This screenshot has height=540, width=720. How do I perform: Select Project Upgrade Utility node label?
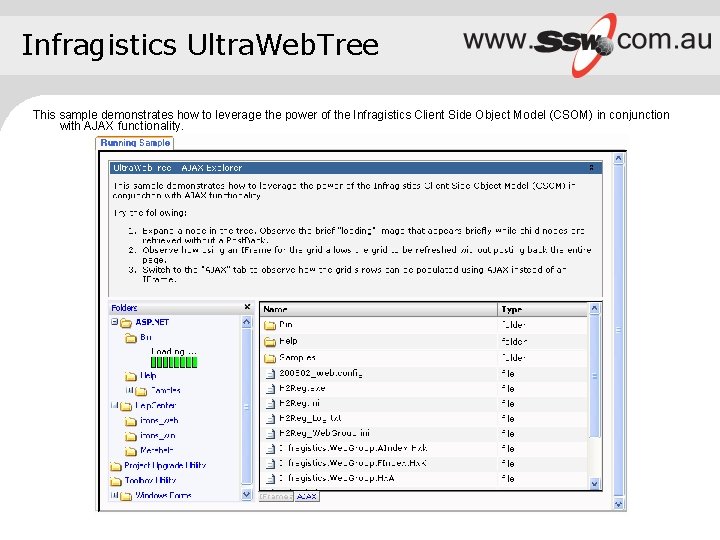pyautogui.click(x=165, y=466)
